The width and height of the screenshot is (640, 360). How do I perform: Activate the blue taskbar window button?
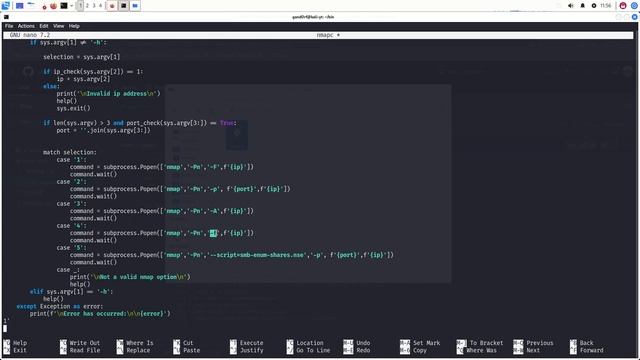[x=135, y=6]
